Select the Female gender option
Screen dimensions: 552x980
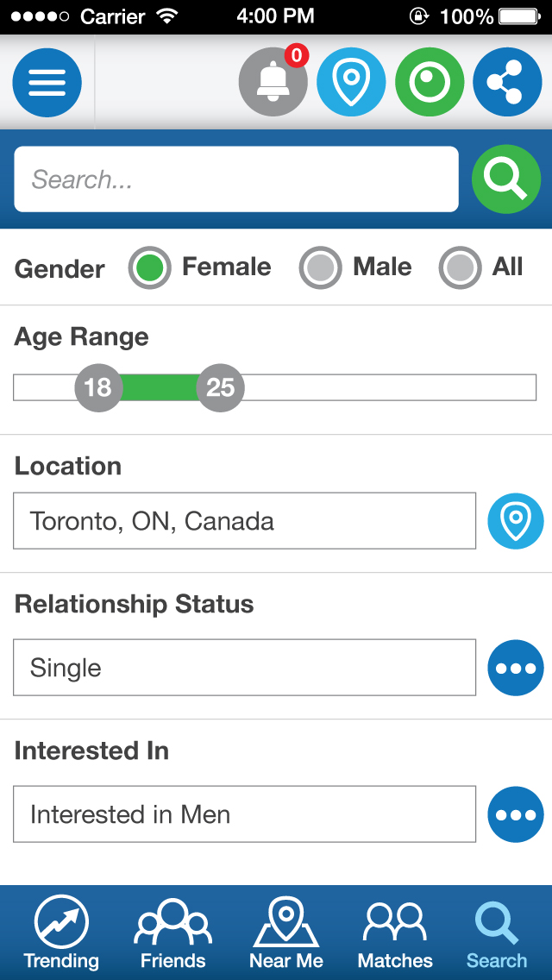pos(149,267)
